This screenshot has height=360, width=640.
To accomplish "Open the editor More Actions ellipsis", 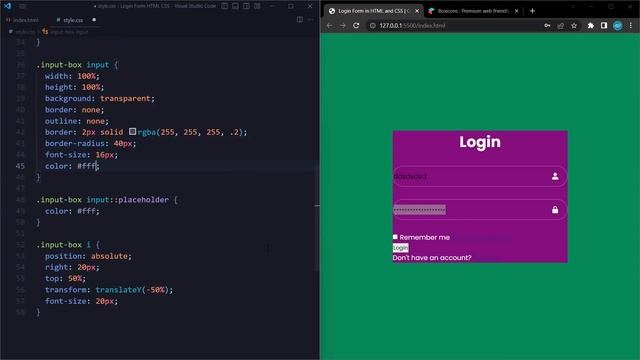I will 311,20.
